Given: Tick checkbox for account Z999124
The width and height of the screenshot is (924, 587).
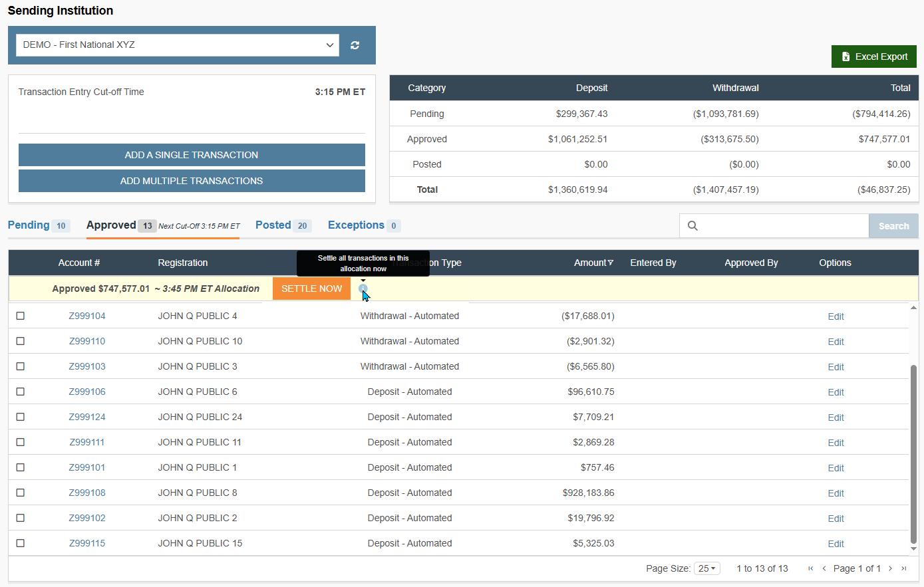Looking at the screenshot, I should tap(21, 417).
